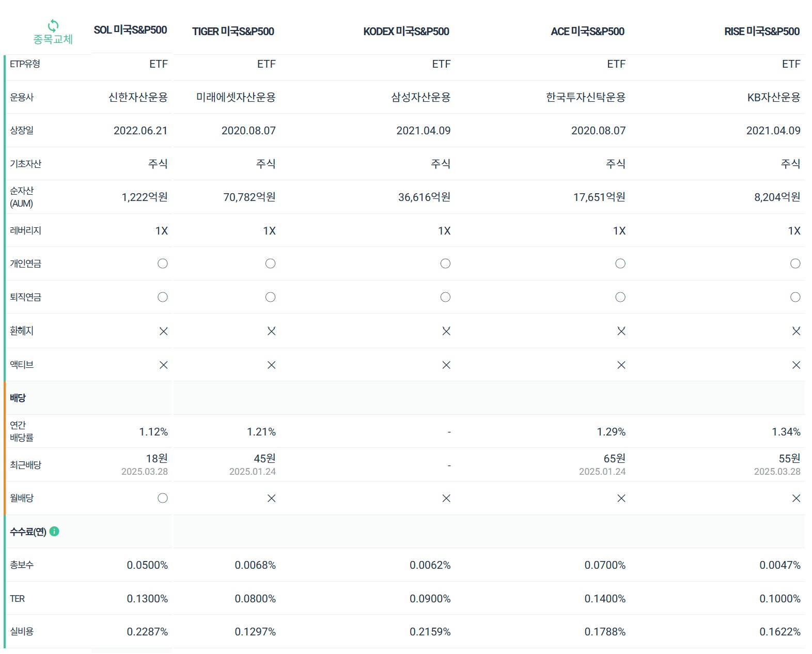
Task: Open ACE 미국S&P500 column header
Action: click(x=587, y=32)
